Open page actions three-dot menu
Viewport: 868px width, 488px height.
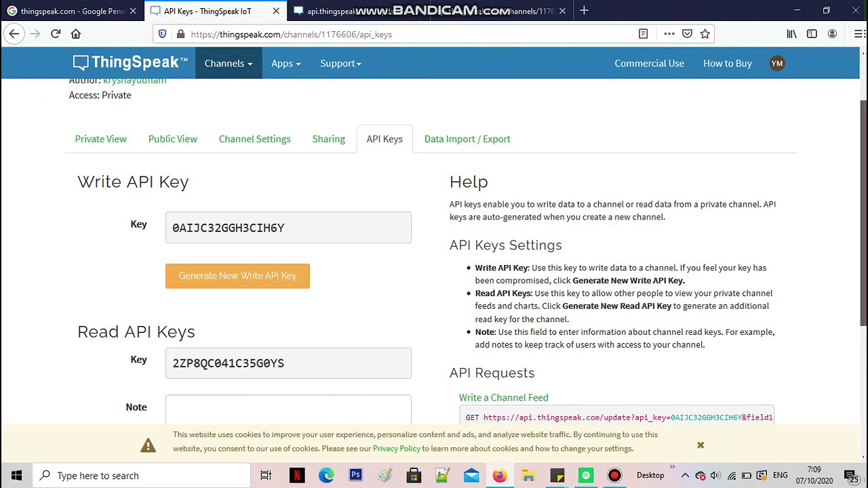[x=669, y=34]
